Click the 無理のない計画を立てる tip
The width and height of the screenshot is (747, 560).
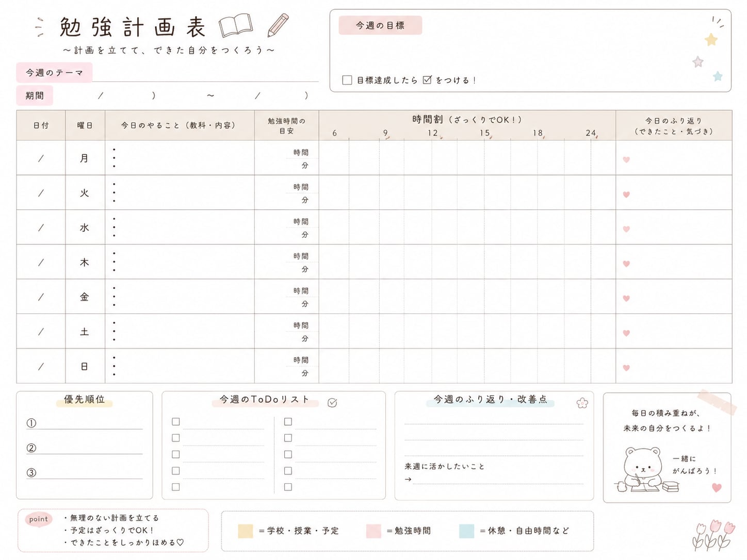[111, 518]
